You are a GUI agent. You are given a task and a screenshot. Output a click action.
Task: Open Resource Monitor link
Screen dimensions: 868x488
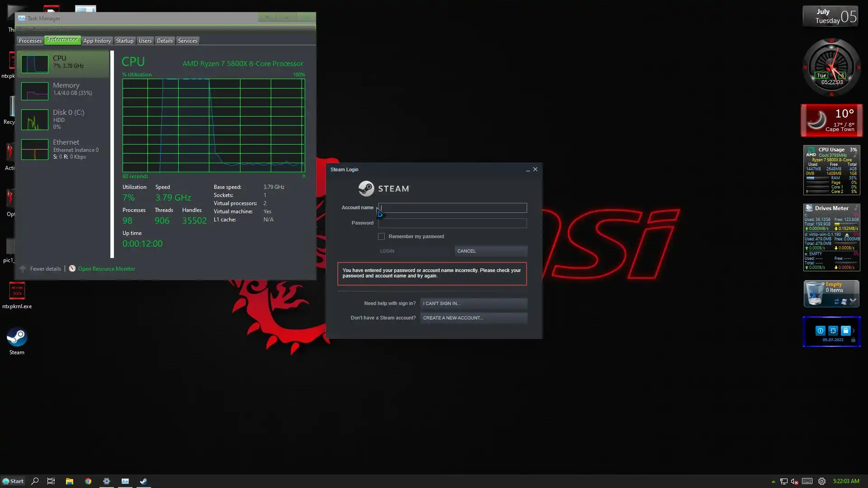point(106,269)
